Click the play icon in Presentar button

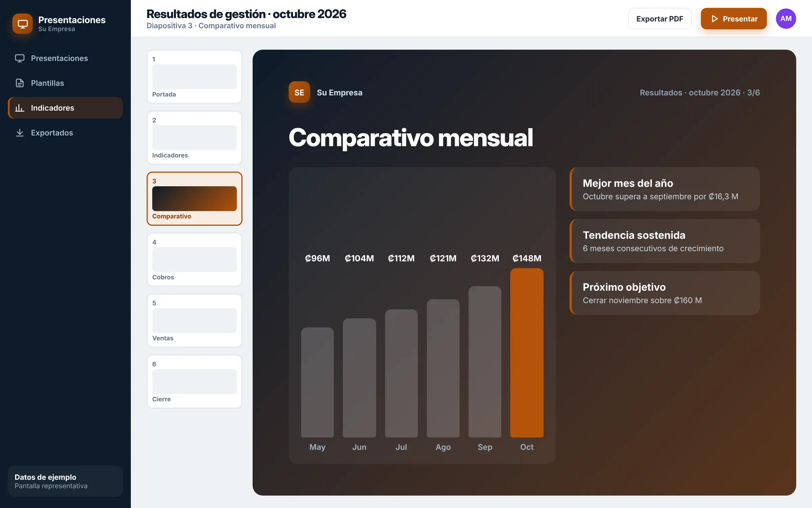point(715,19)
